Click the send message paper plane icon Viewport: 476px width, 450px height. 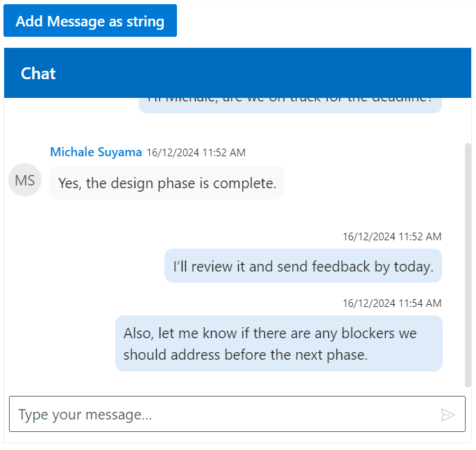(x=448, y=415)
